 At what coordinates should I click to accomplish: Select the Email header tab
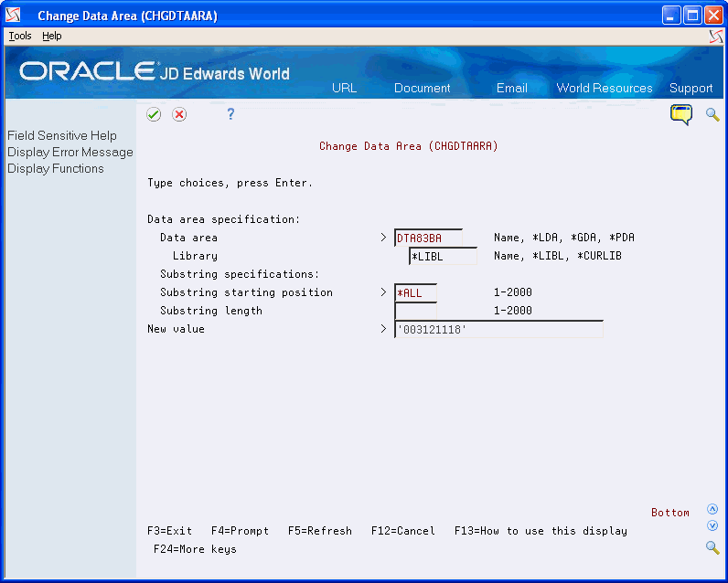(511, 88)
